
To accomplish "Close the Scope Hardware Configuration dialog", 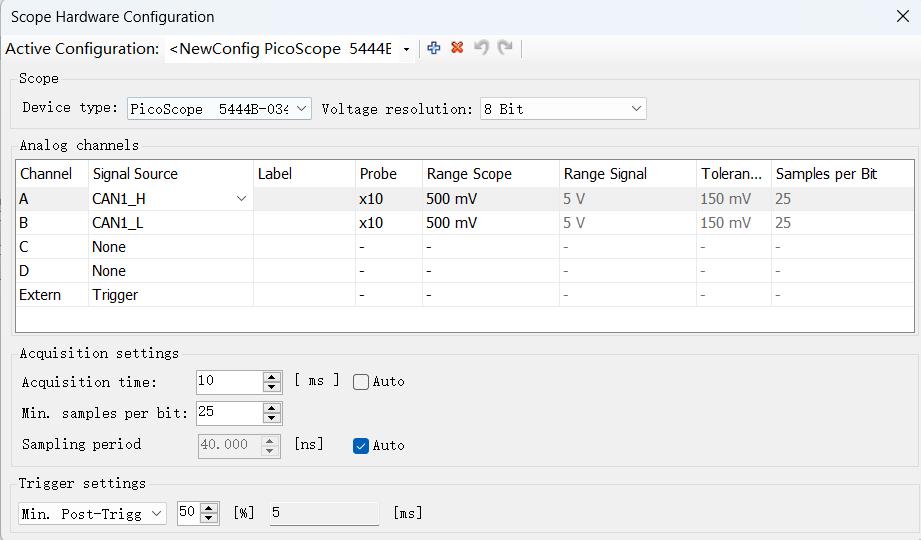I will 900,16.
